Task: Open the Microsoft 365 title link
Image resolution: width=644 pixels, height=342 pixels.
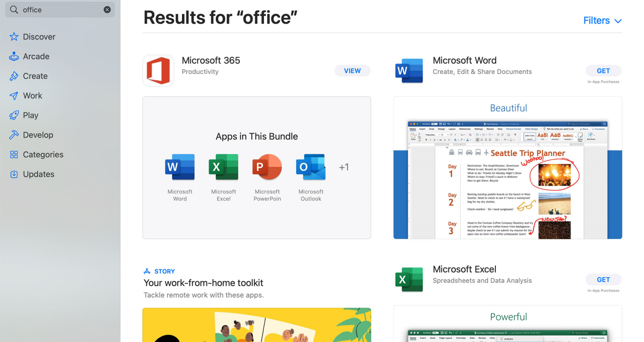Action: coord(211,60)
